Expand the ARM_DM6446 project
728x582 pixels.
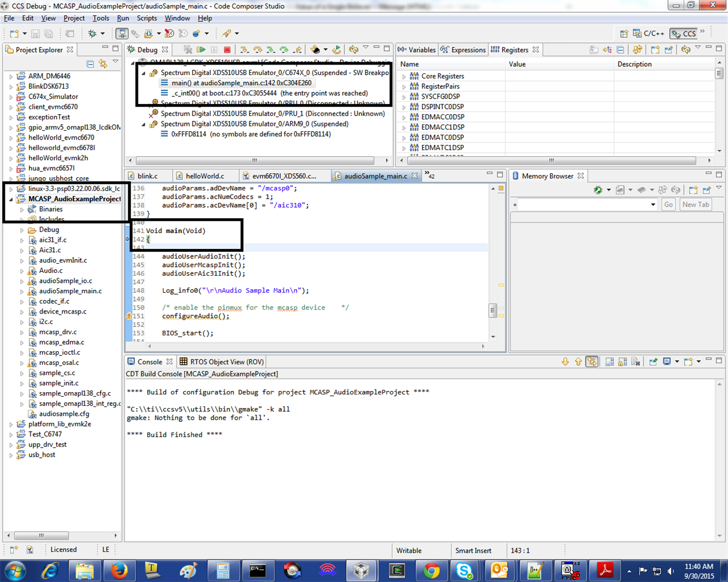(11, 76)
